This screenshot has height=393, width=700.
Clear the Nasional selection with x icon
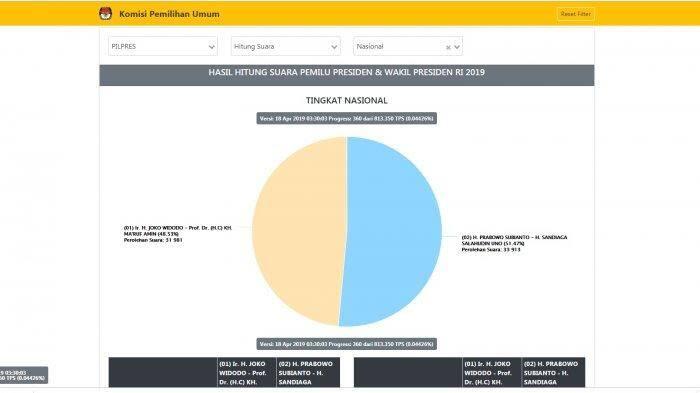coord(448,47)
